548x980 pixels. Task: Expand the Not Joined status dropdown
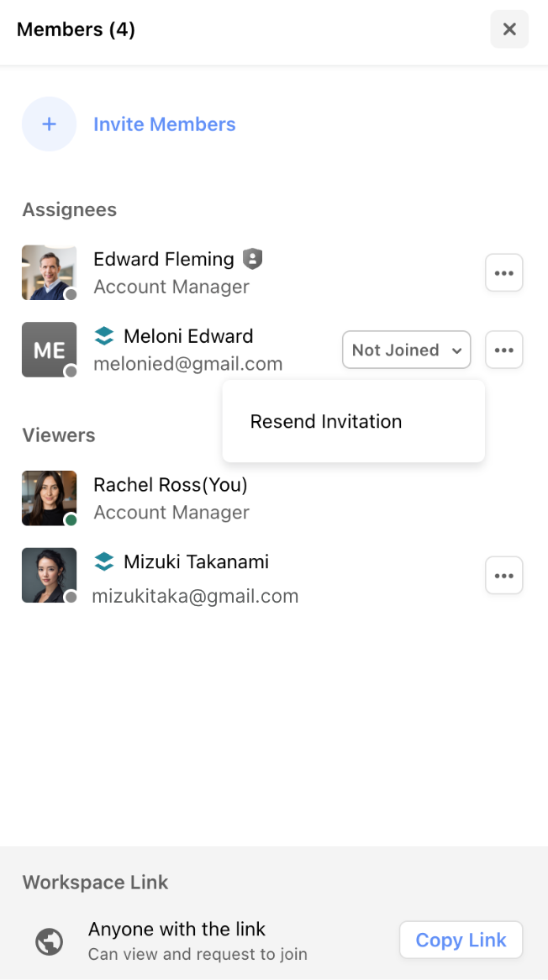coord(406,350)
